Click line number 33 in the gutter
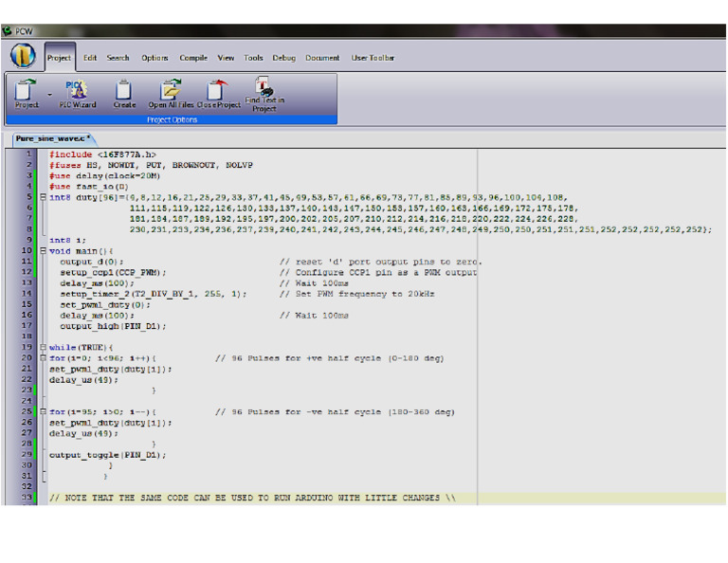 click(x=27, y=497)
